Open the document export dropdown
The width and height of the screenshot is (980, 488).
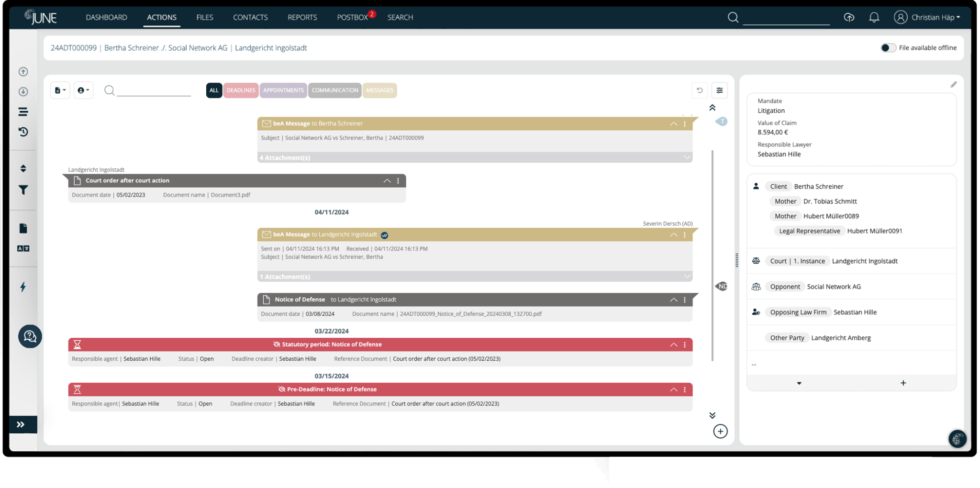pyautogui.click(x=60, y=90)
